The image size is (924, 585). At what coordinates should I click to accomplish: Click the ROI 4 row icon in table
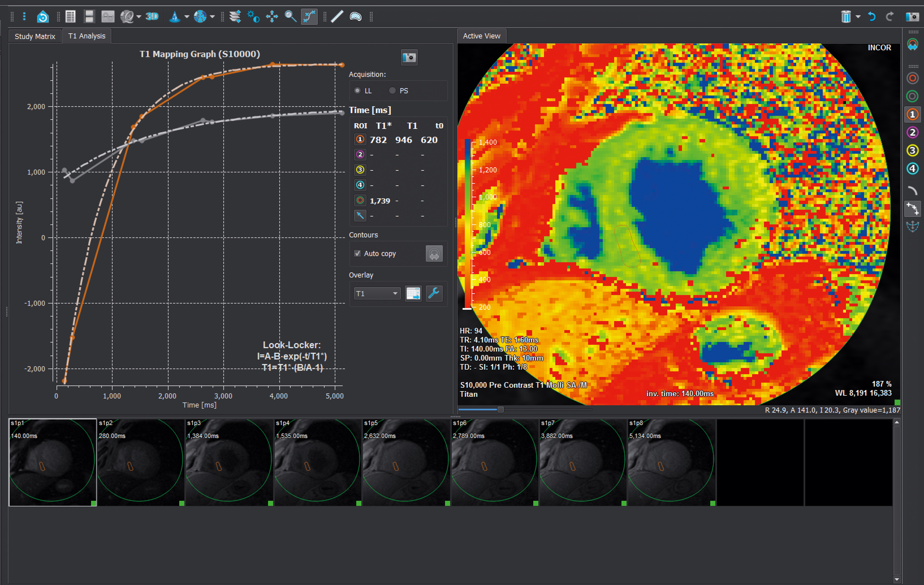[x=360, y=185]
